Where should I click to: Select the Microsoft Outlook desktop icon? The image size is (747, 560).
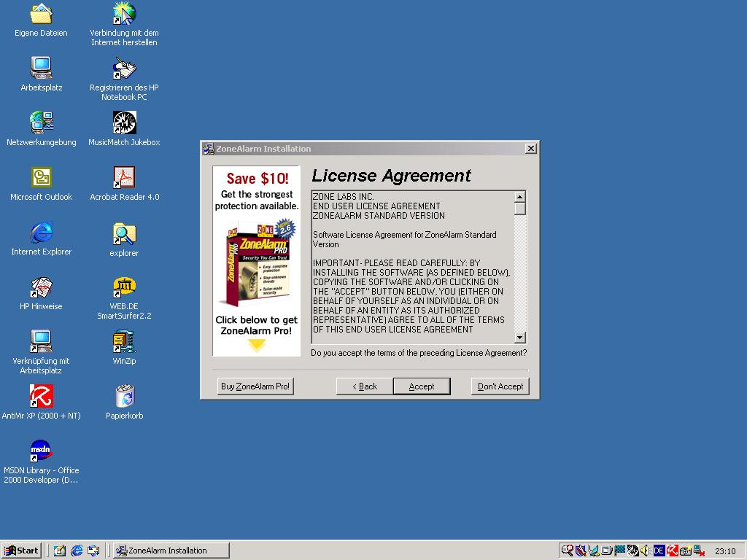(41, 184)
